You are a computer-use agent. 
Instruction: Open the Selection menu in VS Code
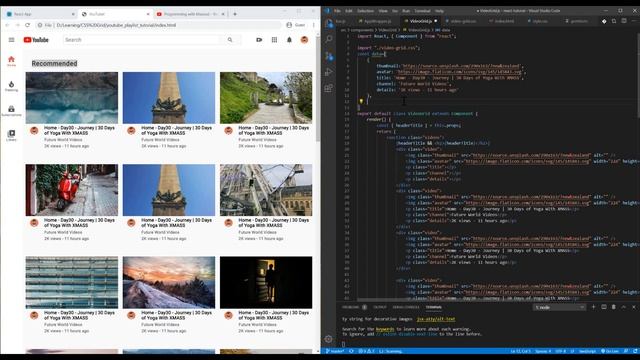coord(365,11)
